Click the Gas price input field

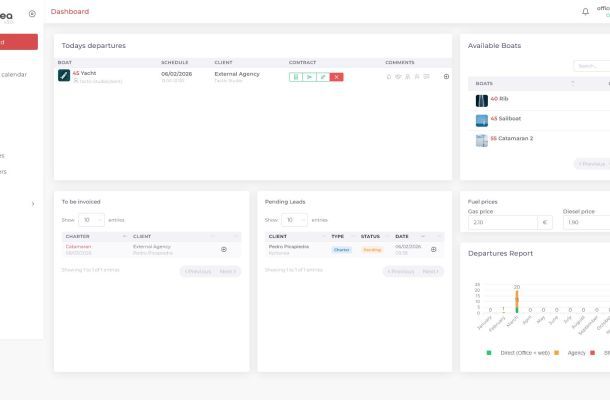(503, 222)
